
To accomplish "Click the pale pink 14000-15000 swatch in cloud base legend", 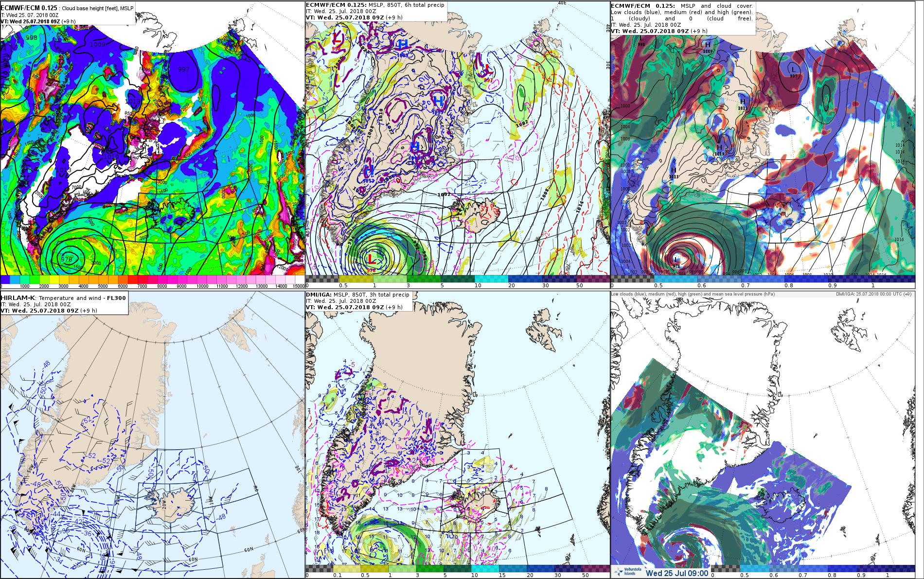I will (x=285, y=280).
